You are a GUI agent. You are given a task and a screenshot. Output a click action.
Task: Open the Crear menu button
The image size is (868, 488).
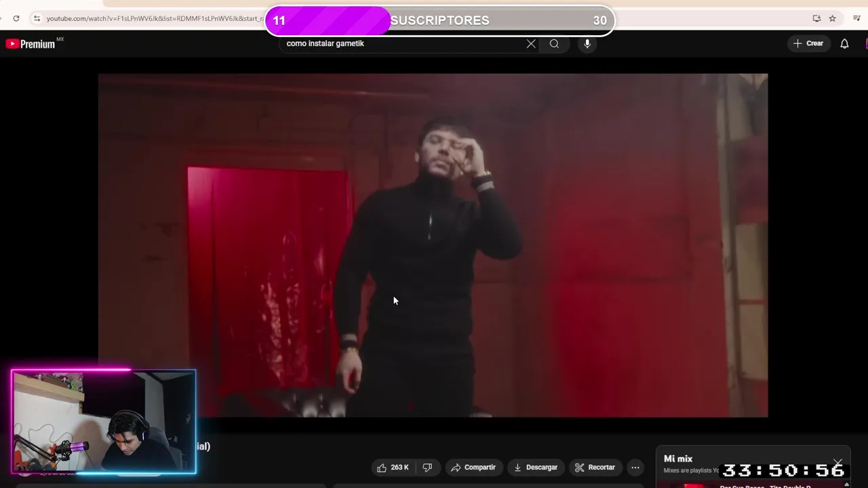tap(808, 43)
